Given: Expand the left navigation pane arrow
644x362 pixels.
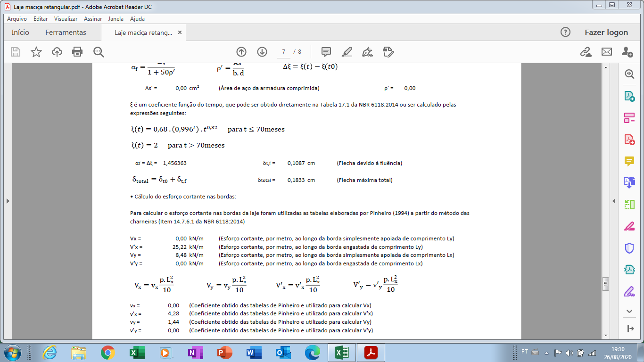Looking at the screenshot, I should 7,201.
